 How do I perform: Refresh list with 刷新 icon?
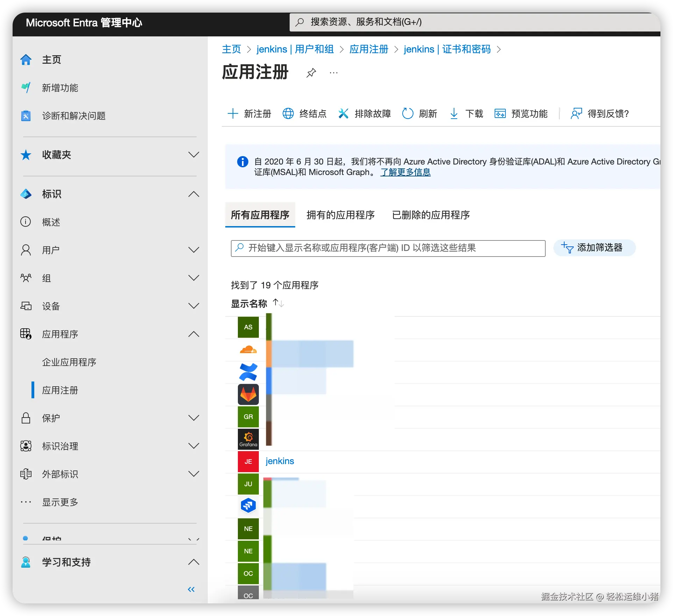pyautogui.click(x=408, y=113)
